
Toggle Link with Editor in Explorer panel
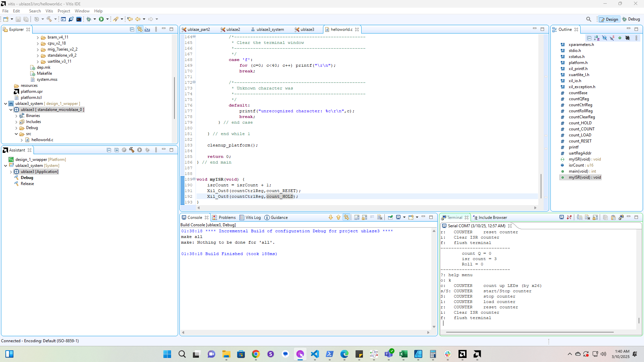tap(140, 29)
